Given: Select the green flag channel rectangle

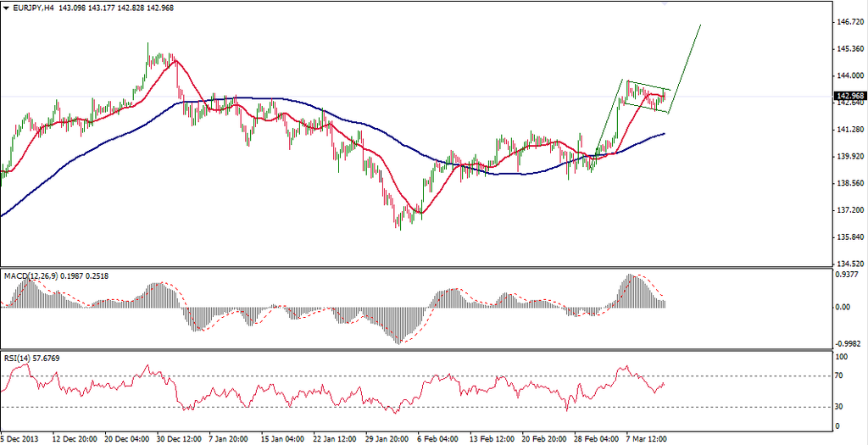Looking at the screenshot, I should [x=648, y=95].
